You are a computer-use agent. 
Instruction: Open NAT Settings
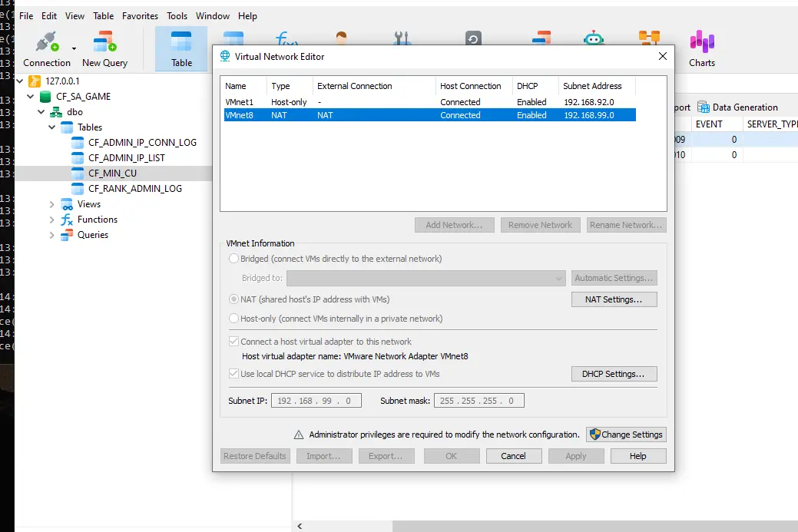click(614, 299)
